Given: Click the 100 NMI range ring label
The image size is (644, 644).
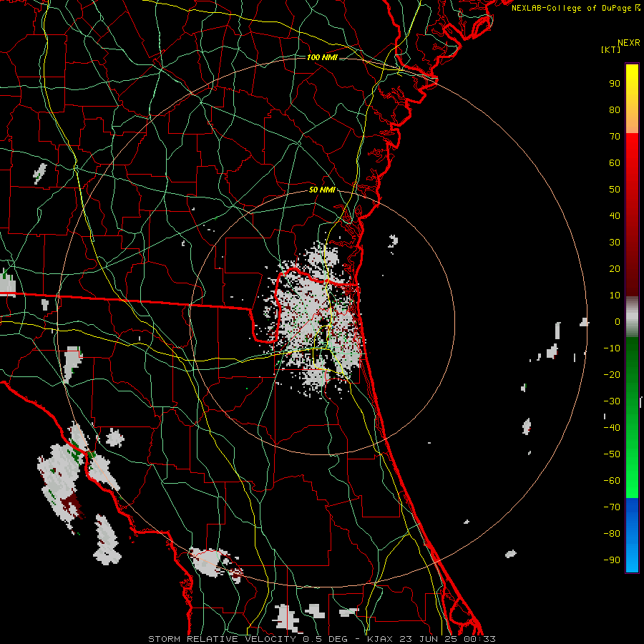Looking at the screenshot, I should coord(322,57).
